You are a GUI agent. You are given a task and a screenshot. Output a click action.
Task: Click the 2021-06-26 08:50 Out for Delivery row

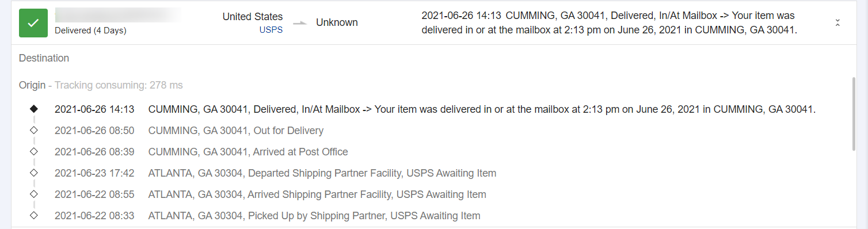click(189, 130)
